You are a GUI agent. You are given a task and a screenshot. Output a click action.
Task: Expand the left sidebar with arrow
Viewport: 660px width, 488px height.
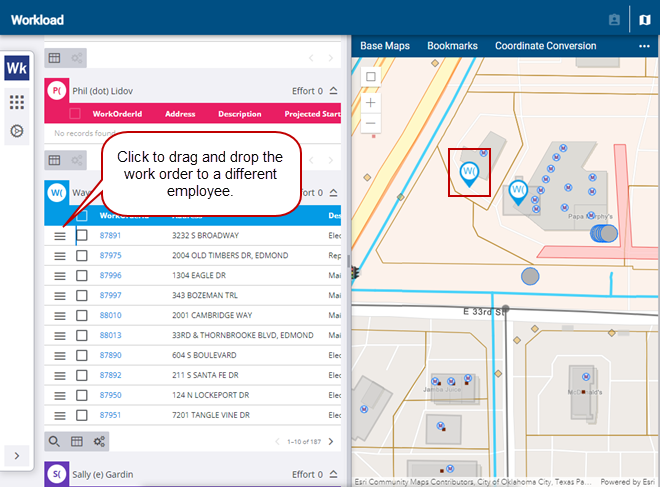click(x=17, y=456)
